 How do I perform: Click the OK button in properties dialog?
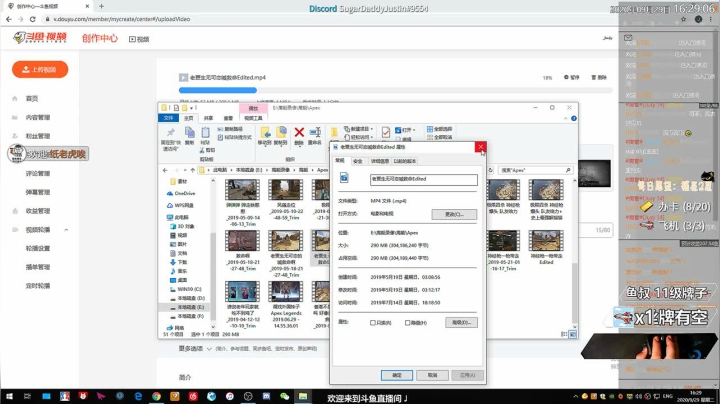397,375
